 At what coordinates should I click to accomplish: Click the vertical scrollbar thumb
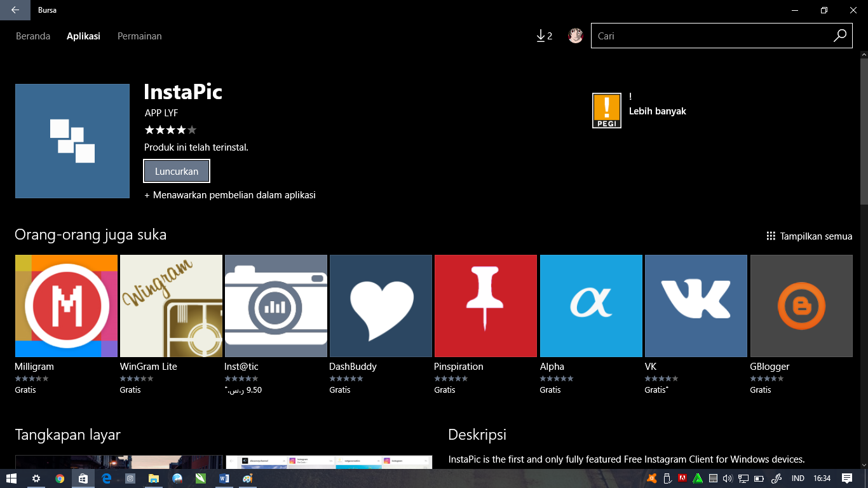coord(864,130)
